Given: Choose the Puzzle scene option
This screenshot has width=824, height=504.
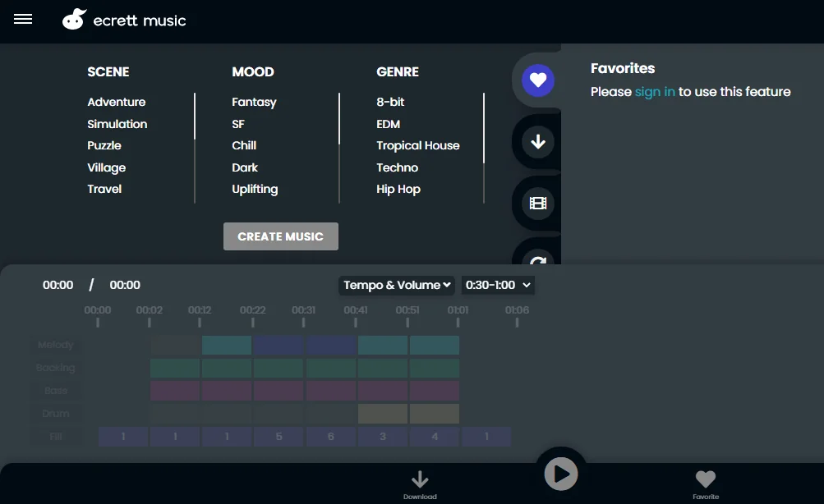Looking at the screenshot, I should pyautogui.click(x=104, y=145).
